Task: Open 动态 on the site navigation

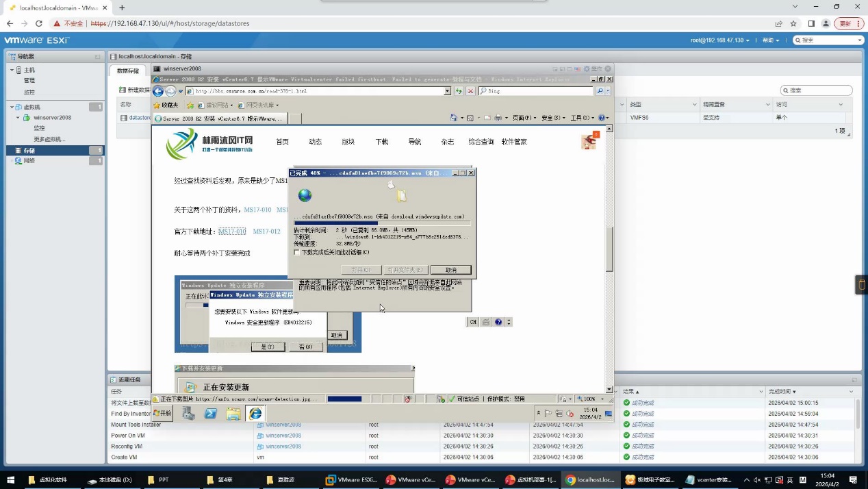Action: (x=315, y=142)
